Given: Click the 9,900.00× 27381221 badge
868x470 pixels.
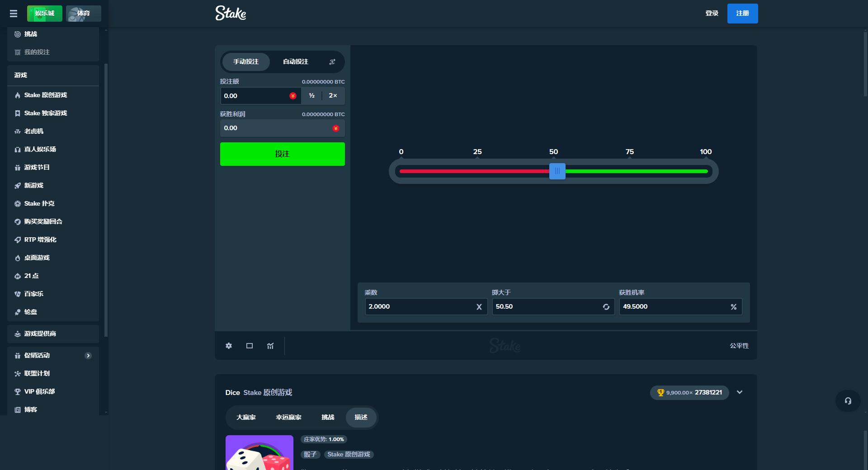Looking at the screenshot, I should tap(689, 393).
